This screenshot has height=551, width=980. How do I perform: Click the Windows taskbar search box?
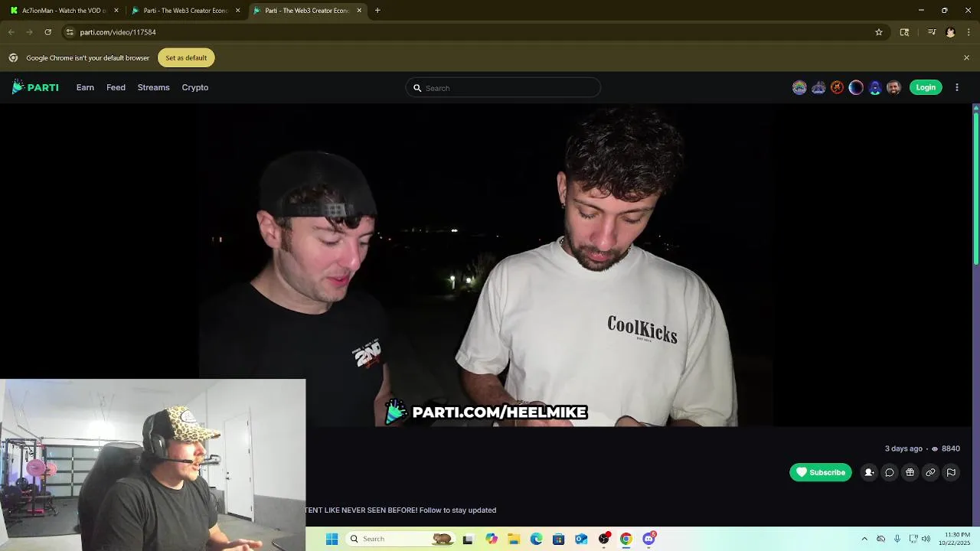tap(400, 539)
